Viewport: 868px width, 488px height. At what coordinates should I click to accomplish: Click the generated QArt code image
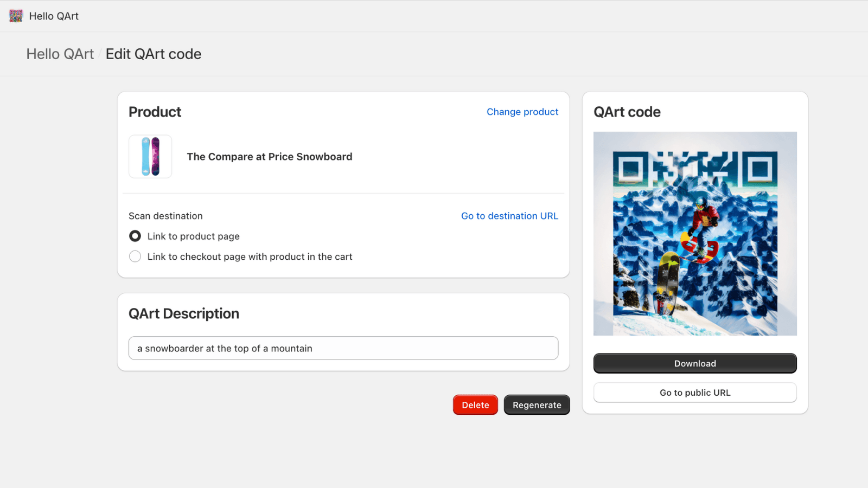(x=695, y=234)
